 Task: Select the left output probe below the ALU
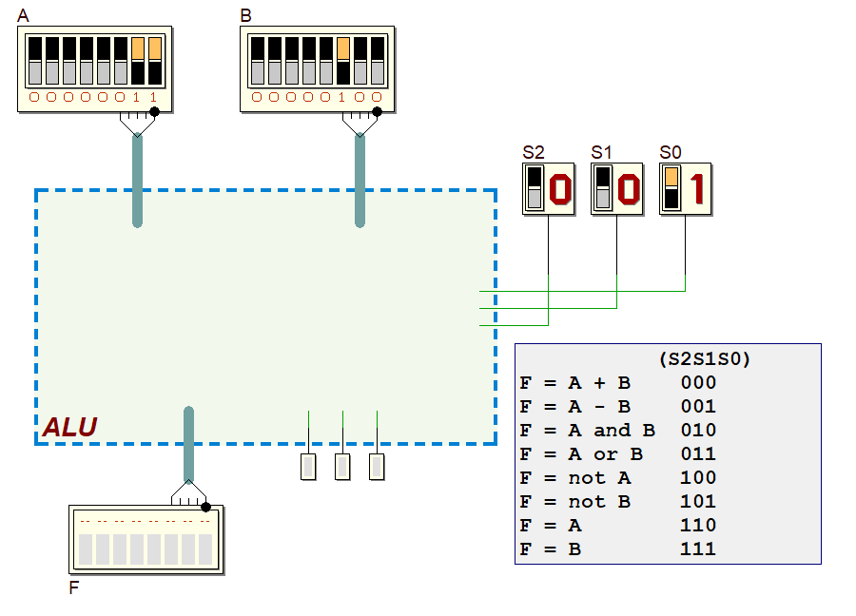(x=308, y=467)
